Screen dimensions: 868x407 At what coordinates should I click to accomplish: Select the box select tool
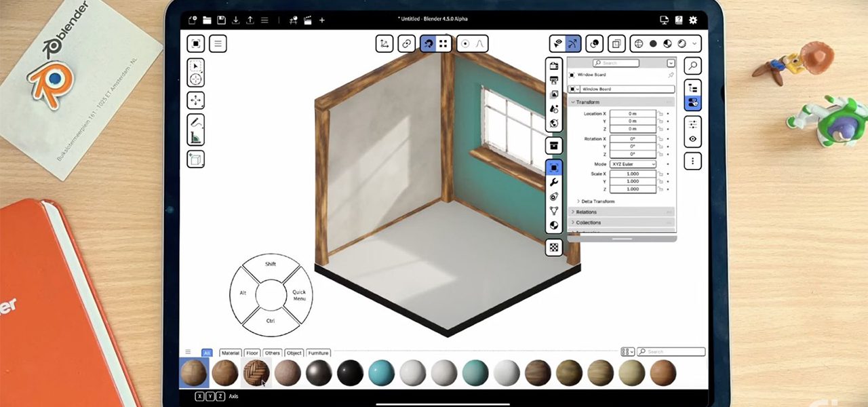tap(196, 66)
